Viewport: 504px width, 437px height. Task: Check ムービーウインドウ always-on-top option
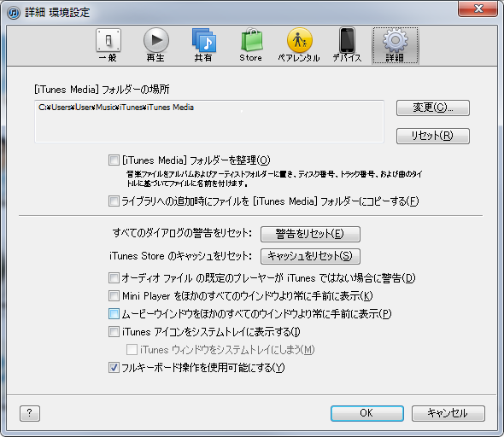114,314
